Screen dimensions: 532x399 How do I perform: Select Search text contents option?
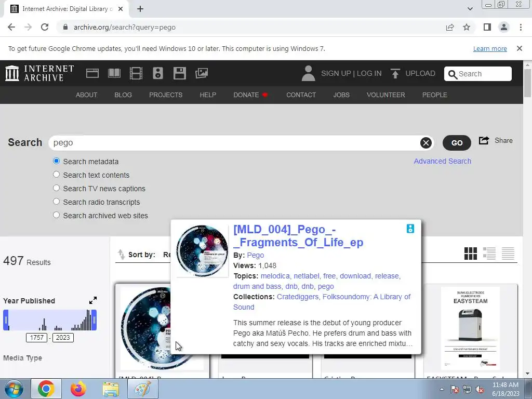(x=56, y=175)
